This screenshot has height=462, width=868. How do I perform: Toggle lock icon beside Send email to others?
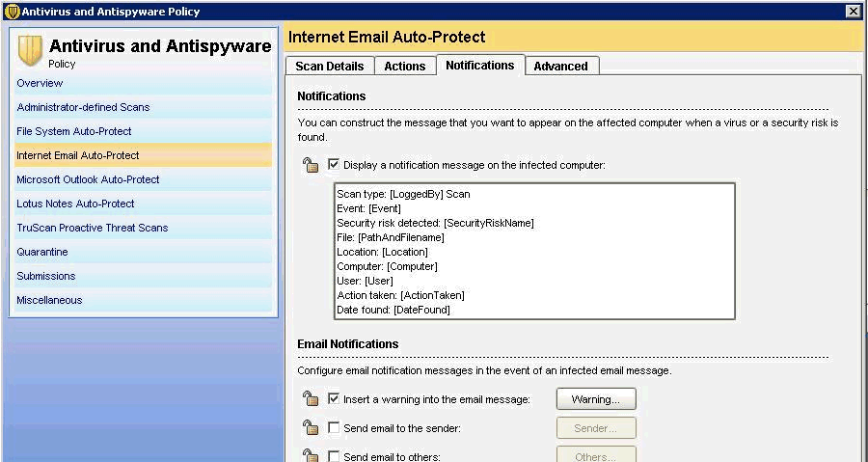pyautogui.click(x=311, y=456)
